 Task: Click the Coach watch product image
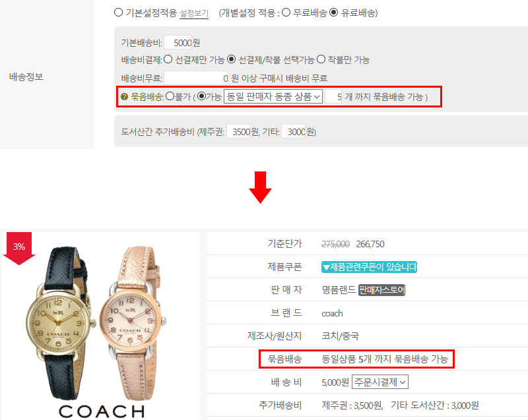click(101, 326)
